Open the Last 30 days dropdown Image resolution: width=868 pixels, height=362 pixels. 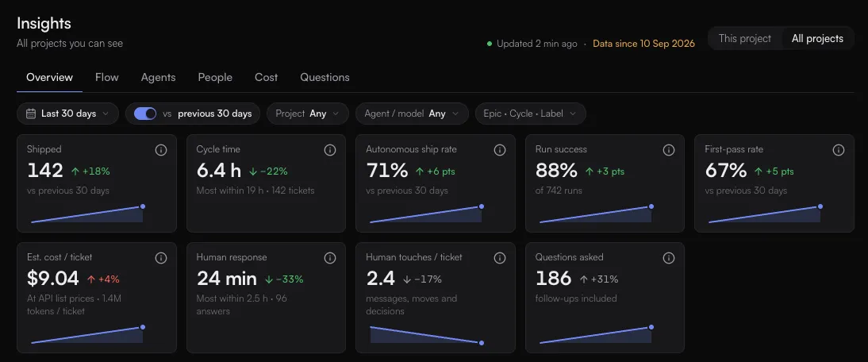tap(68, 114)
